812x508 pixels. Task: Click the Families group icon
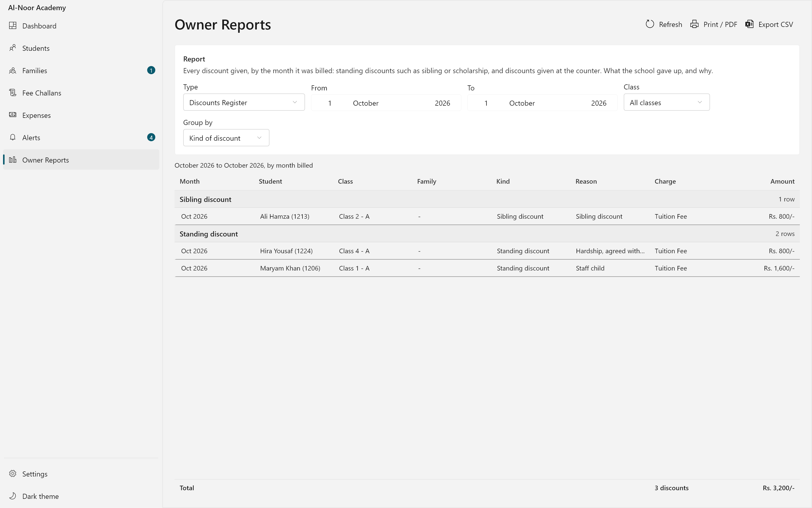13,71
